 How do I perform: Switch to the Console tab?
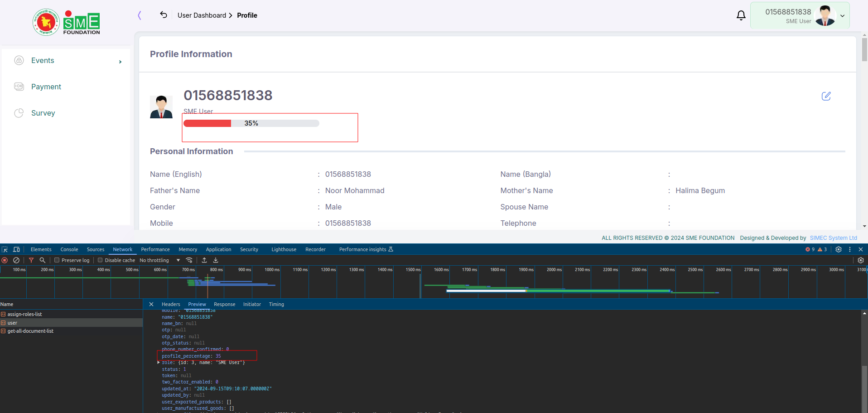[69, 249]
